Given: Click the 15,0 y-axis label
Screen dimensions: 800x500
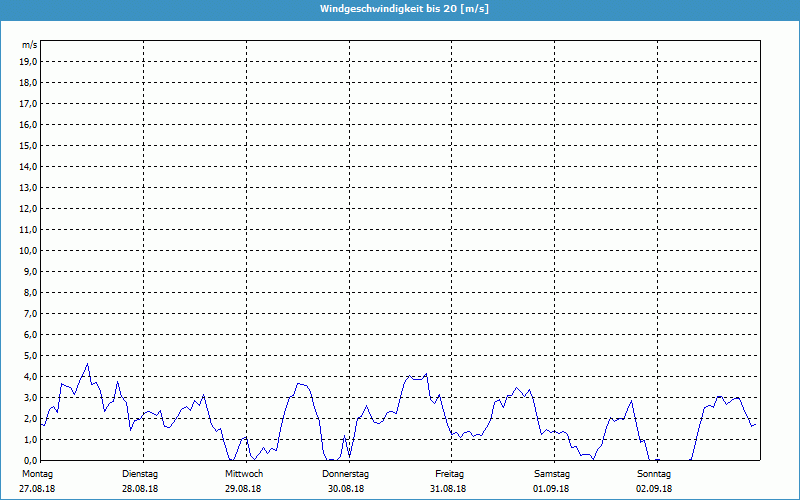Looking at the screenshot, I should 29,146.
